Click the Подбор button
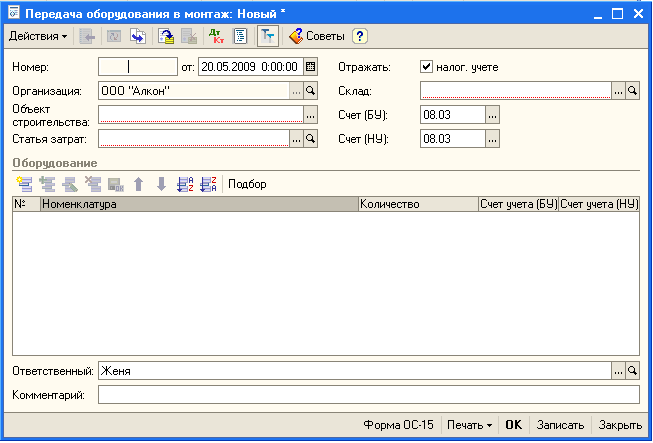The image size is (653, 443). [x=247, y=184]
